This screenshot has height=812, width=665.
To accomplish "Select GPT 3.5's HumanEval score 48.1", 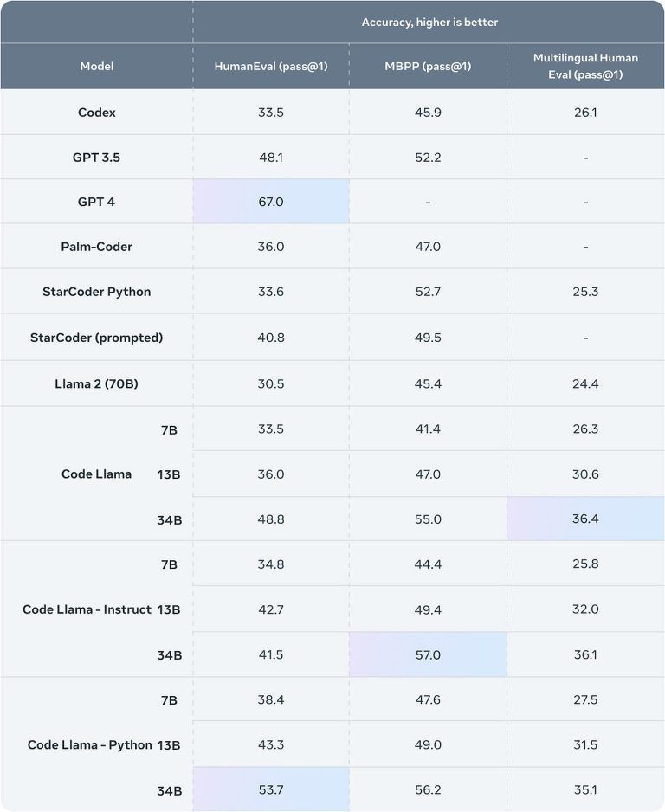I will 271,158.
